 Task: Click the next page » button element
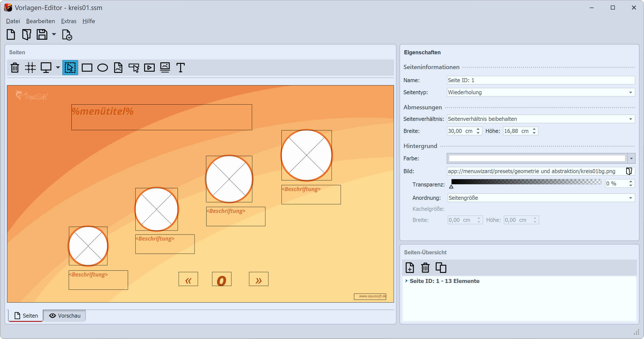point(259,279)
